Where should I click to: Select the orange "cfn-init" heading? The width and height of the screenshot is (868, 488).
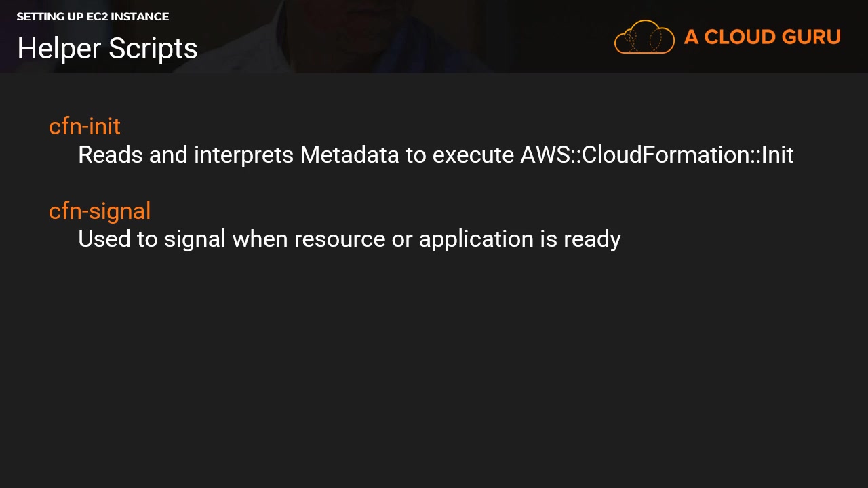pyautogui.click(x=85, y=127)
